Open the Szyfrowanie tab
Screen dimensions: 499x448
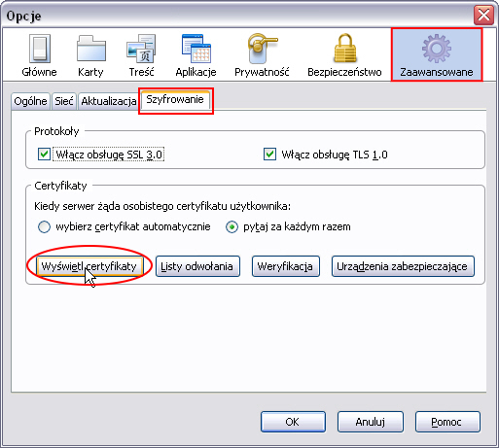click(175, 99)
